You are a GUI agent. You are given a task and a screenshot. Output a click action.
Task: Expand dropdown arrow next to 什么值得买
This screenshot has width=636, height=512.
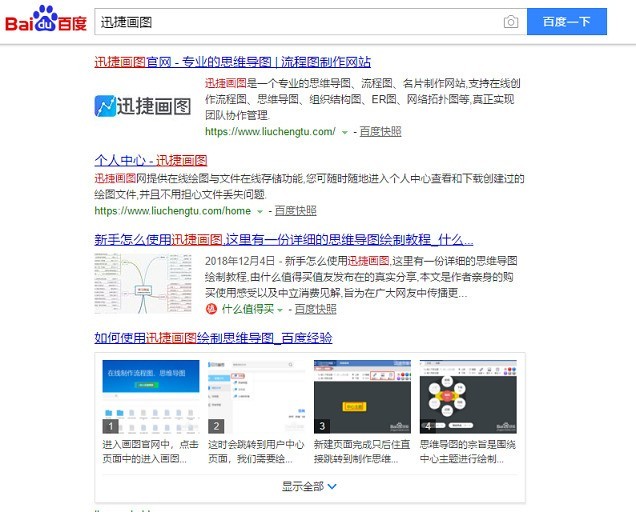280,310
